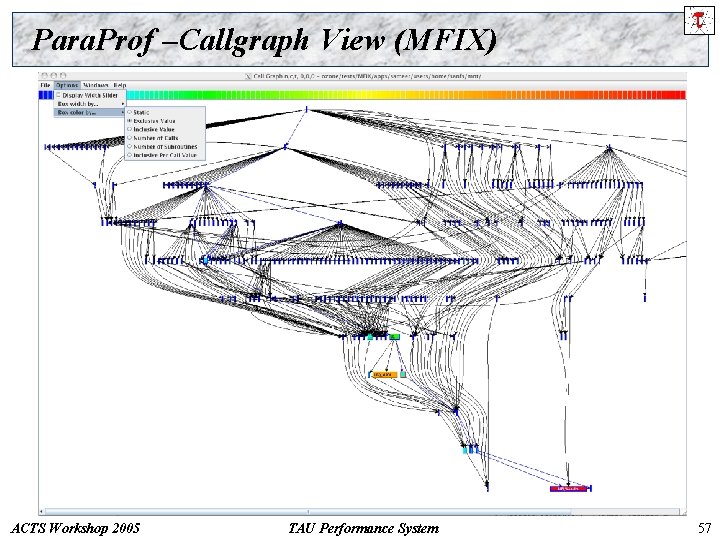Select the Inclusive Value radio option
The height and width of the screenshot is (540, 720).
click(164, 129)
